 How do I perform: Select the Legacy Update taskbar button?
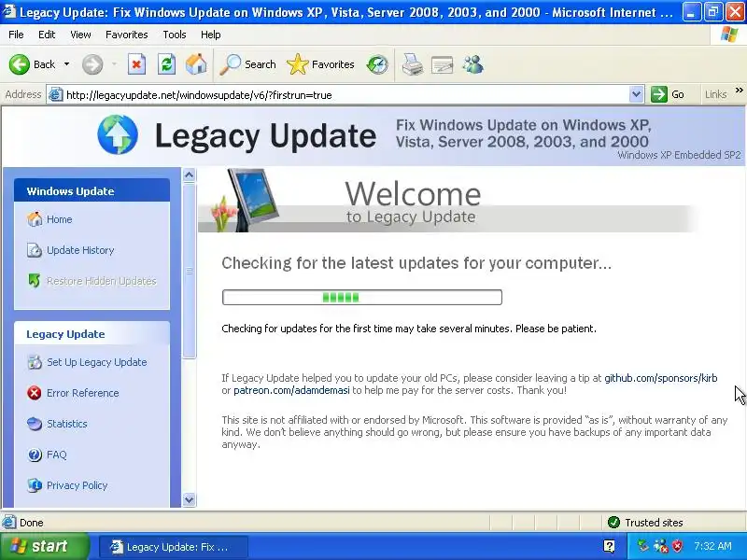click(174, 547)
